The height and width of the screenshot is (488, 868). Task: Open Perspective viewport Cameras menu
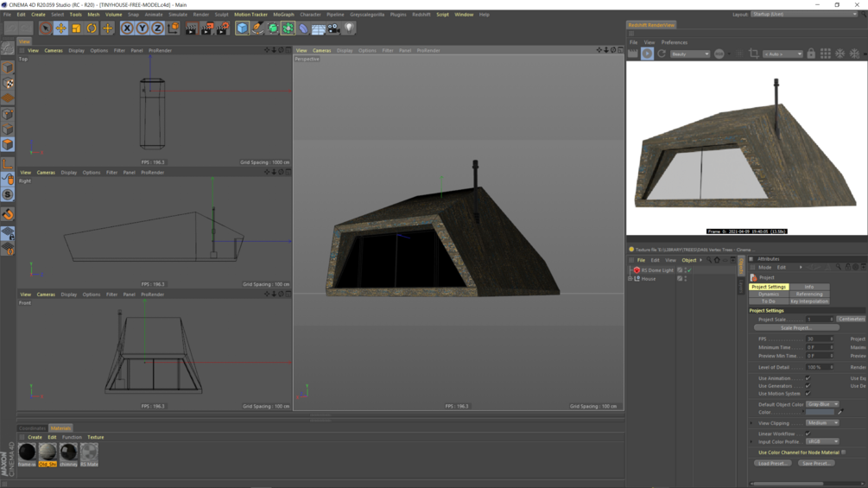click(x=321, y=50)
